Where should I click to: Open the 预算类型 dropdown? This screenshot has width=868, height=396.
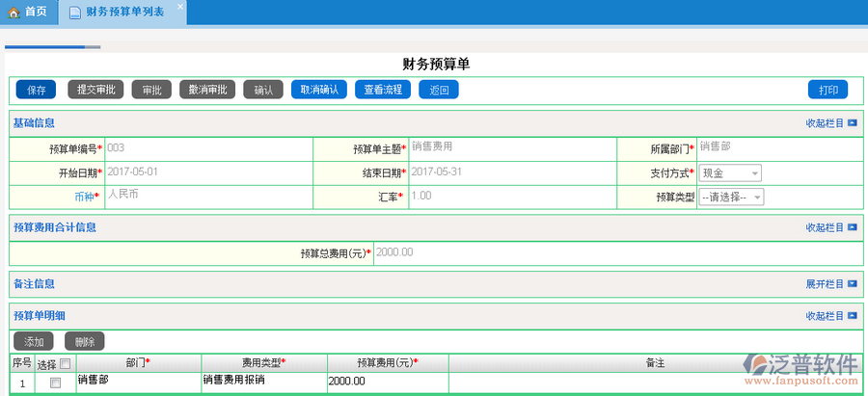(x=731, y=197)
